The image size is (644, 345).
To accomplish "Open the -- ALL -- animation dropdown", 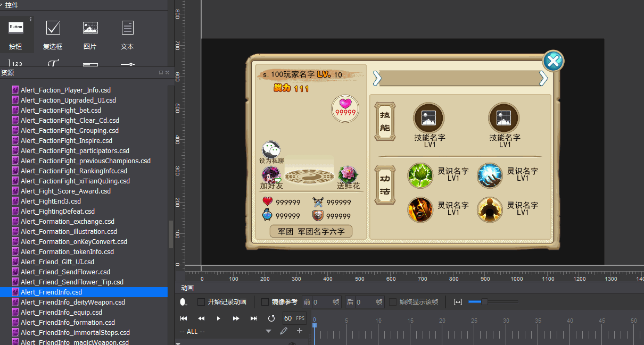I will 268,332.
